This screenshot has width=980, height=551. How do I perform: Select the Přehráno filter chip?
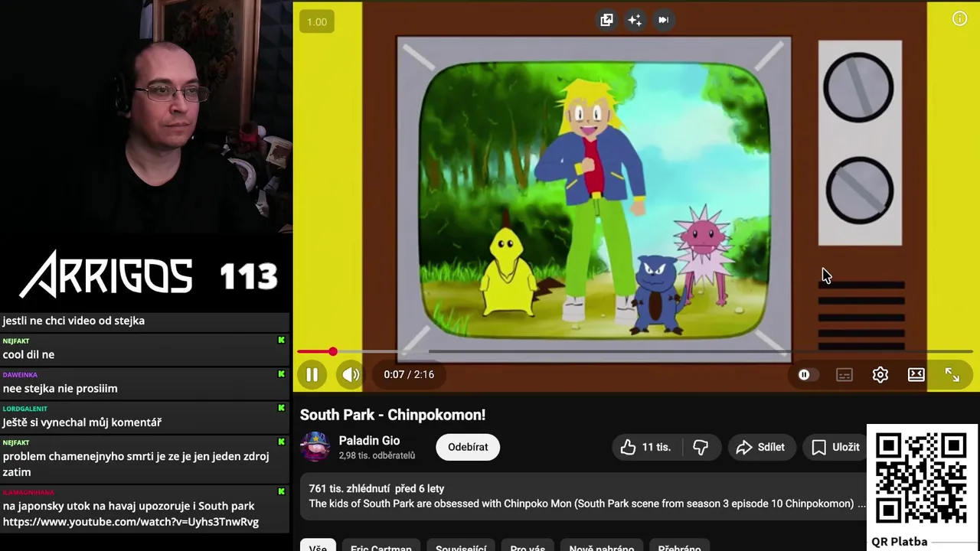679,546
